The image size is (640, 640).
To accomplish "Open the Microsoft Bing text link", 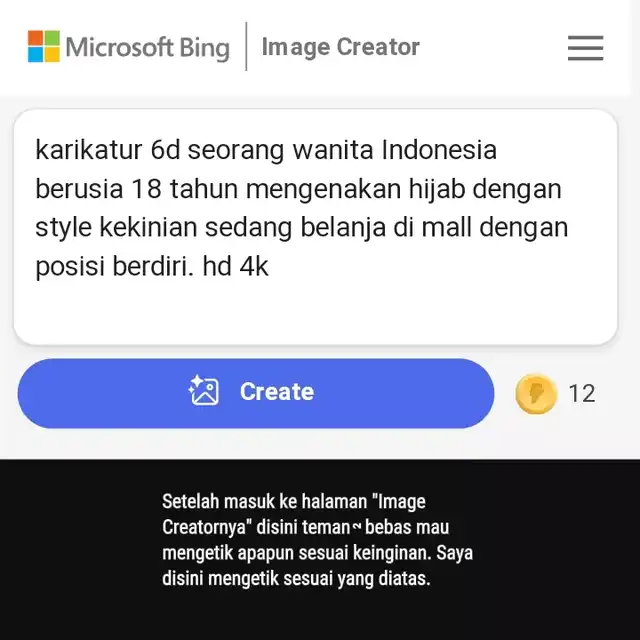I will point(147,47).
